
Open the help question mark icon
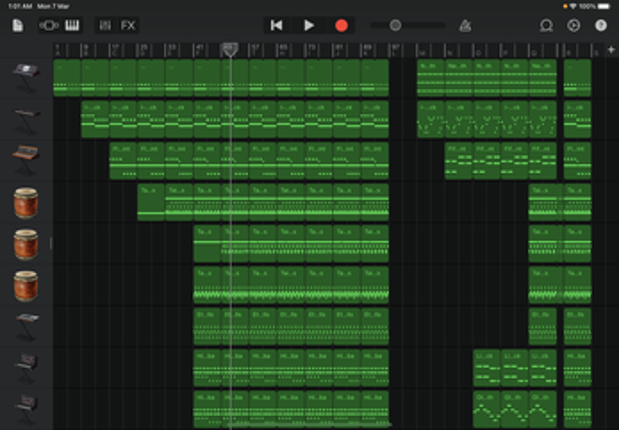600,25
